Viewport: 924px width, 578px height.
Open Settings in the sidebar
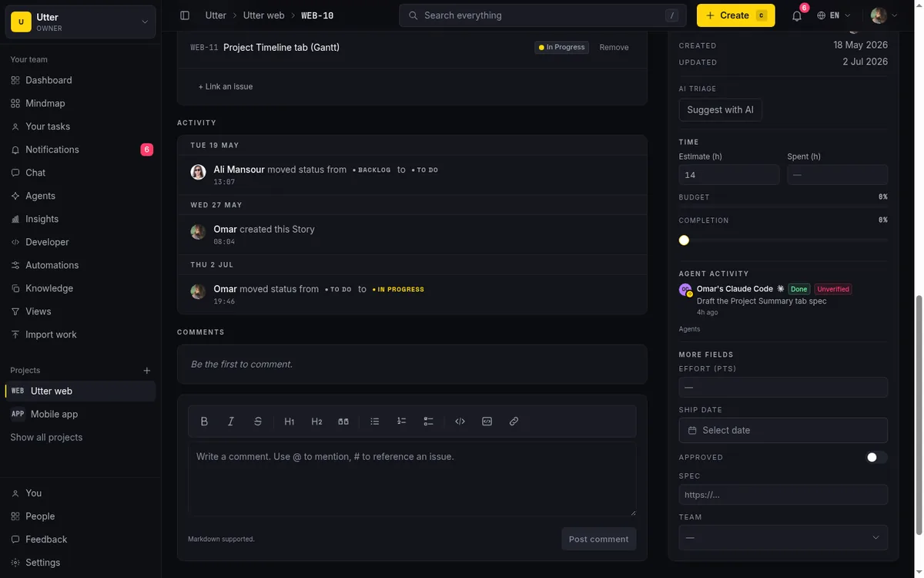click(x=80, y=563)
